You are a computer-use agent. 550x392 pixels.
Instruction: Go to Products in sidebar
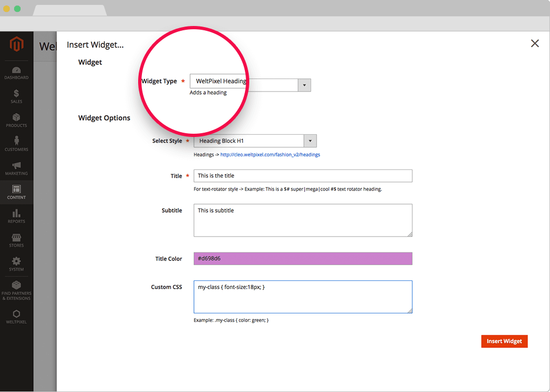tap(16, 121)
